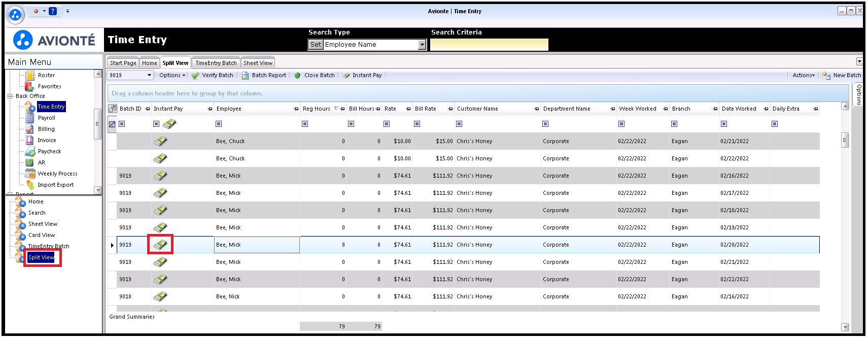
Task: Open the TimeEntry Batch tab
Action: [216, 63]
